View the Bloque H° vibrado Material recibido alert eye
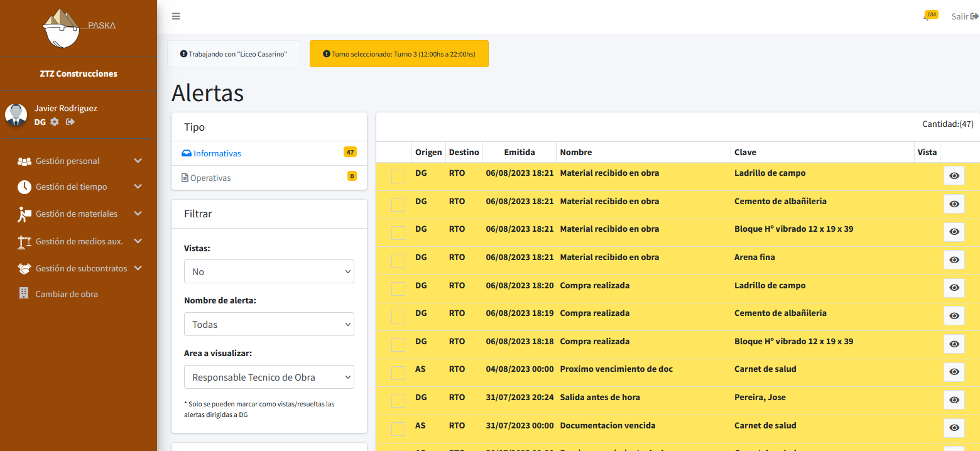This screenshot has height=451, width=980. pyautogui.click(x=954, y=232)
